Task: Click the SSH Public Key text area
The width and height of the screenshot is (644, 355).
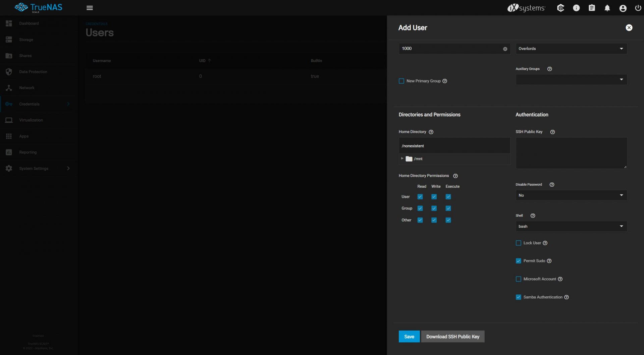Action: [571, 153]
